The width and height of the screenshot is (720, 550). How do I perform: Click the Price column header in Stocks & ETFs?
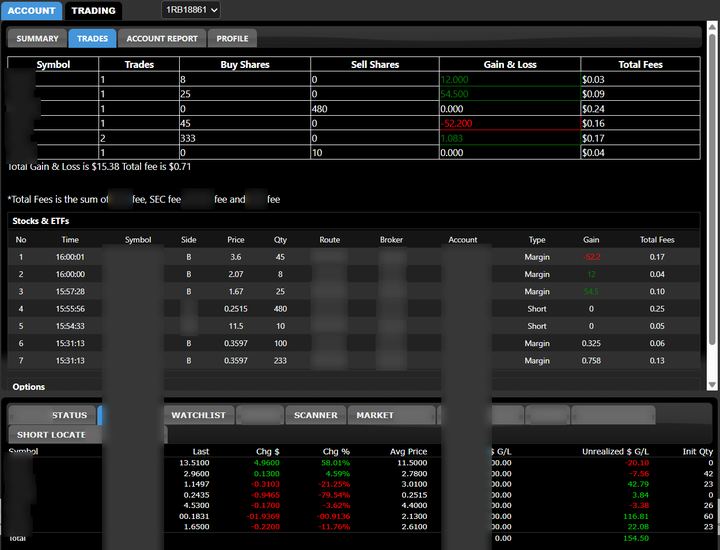point(236,240)
